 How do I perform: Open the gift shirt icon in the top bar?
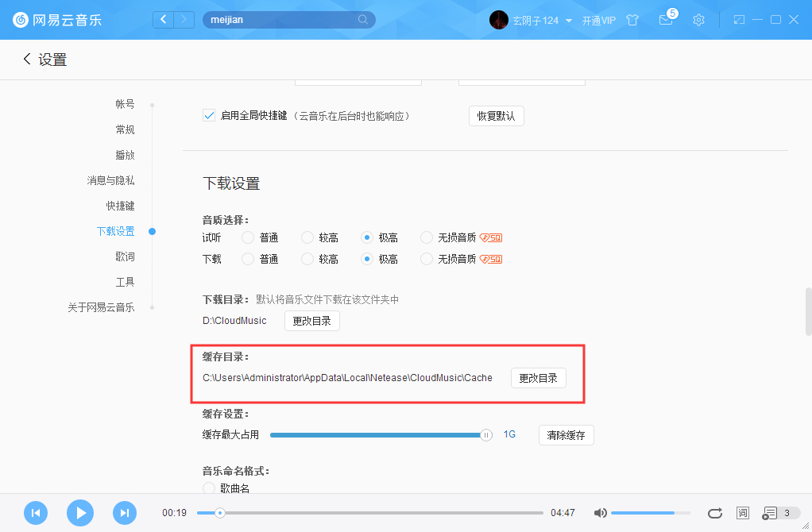632,20
